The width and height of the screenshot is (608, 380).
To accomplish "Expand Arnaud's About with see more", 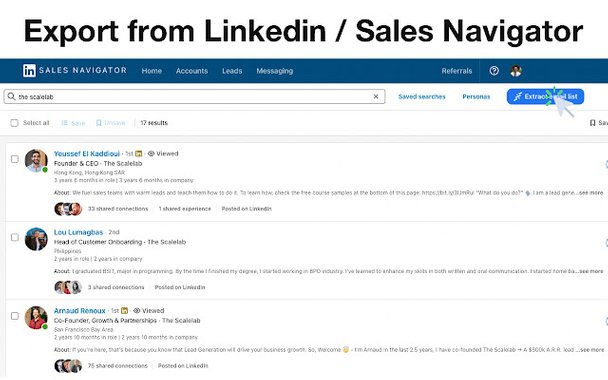I will [591, 350].
